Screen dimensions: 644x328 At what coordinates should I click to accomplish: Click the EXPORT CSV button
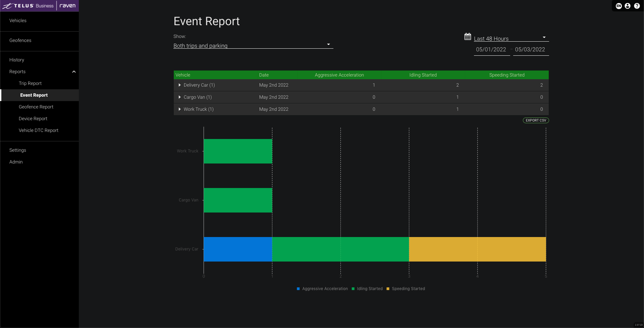536,120
